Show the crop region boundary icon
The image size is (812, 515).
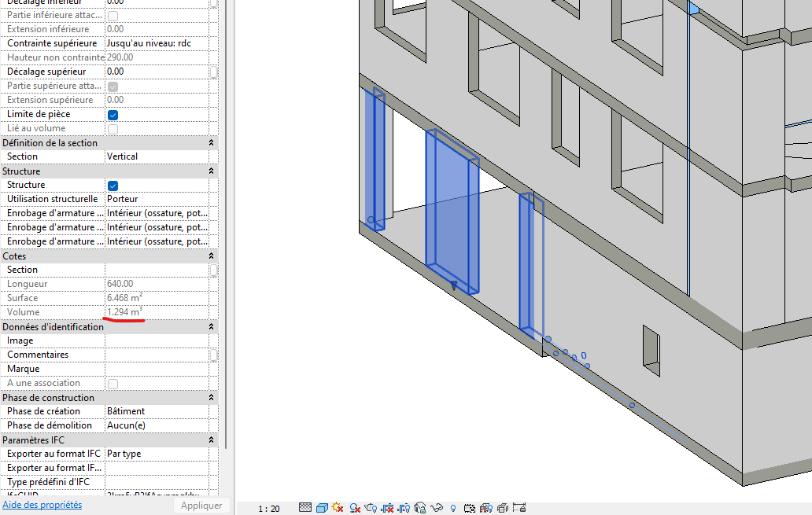coord(403,506)
